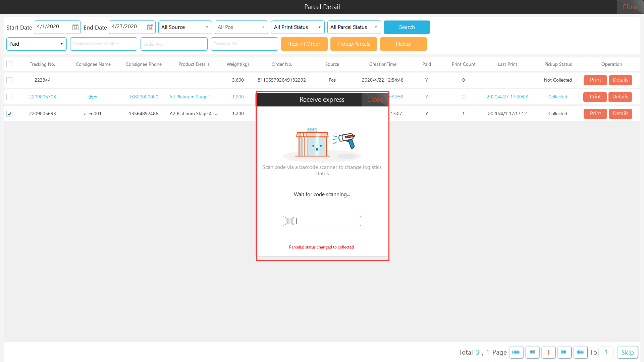The width and height of the screenshot is (644, 362).
Task: Focus the Recipient Name/Mobile input field
Action: 103,44
